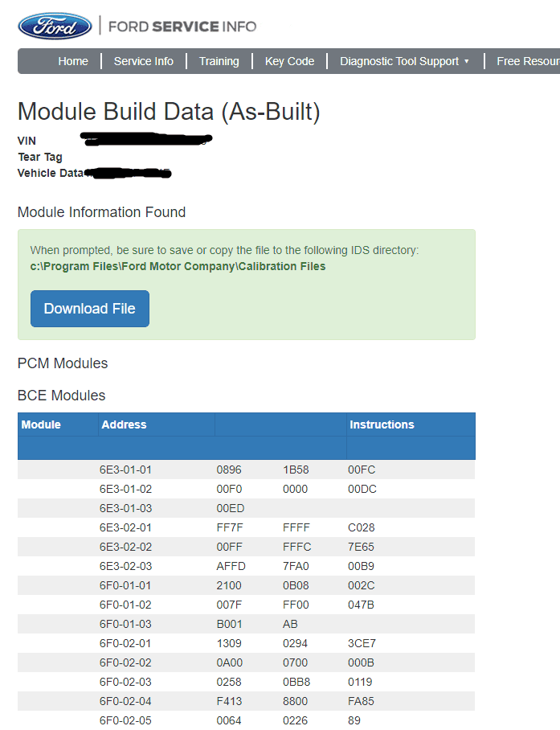The height and width of the screenshot is (730, 560).
Task: Open the Training page
Action: coord(219,60)
